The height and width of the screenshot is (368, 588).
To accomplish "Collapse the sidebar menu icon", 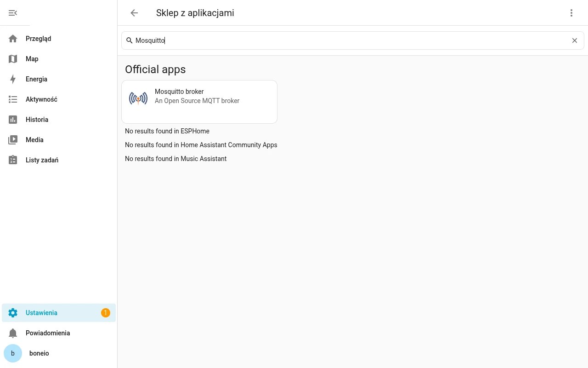I will point(13,13).
